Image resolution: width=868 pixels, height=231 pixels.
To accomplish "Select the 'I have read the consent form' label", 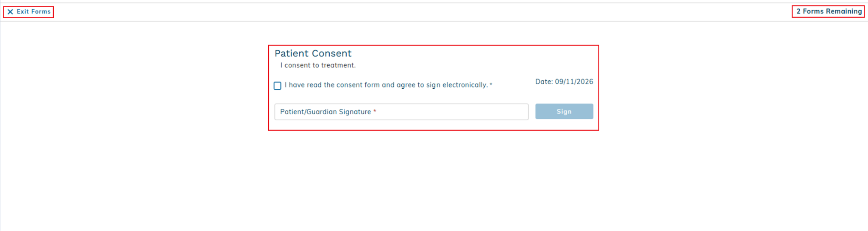I will coord(388,85).
